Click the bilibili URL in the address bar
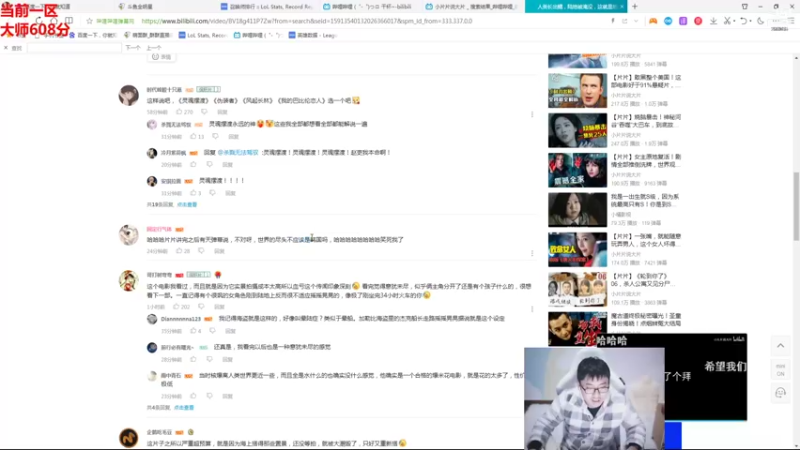800x450 pixels. [x=307, y=21]
